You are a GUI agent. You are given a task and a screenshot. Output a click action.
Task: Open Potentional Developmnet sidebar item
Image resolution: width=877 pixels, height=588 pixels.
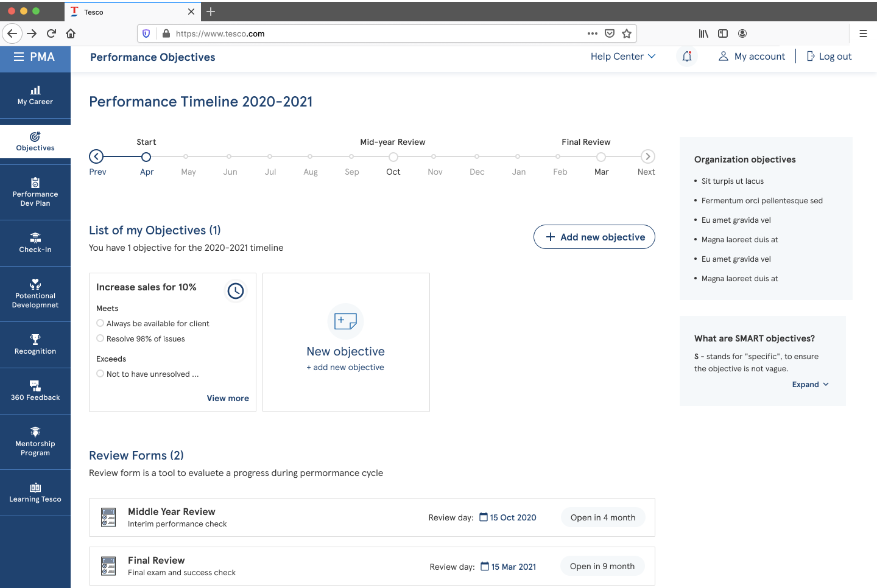click(35, 294)
